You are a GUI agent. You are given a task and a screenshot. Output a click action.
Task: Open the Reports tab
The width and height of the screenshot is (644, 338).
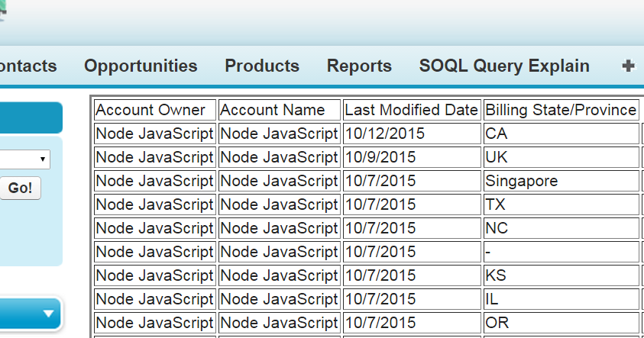tap(359, 66)
